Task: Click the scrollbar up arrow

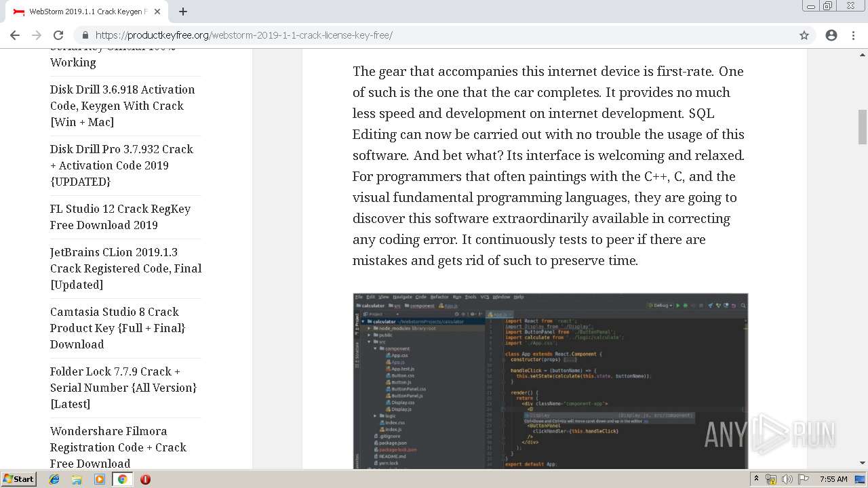Action: [863, 54]
